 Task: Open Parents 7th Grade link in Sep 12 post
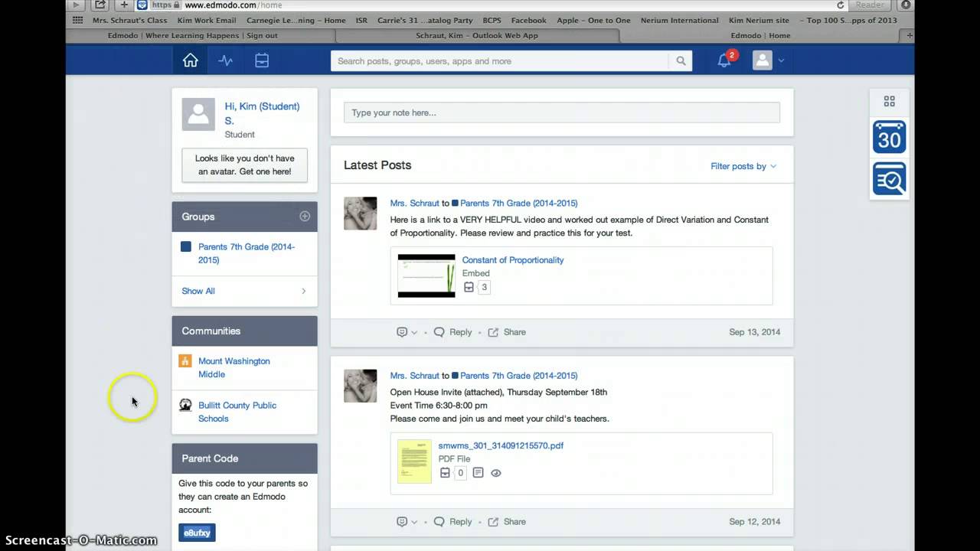[519, 376]
